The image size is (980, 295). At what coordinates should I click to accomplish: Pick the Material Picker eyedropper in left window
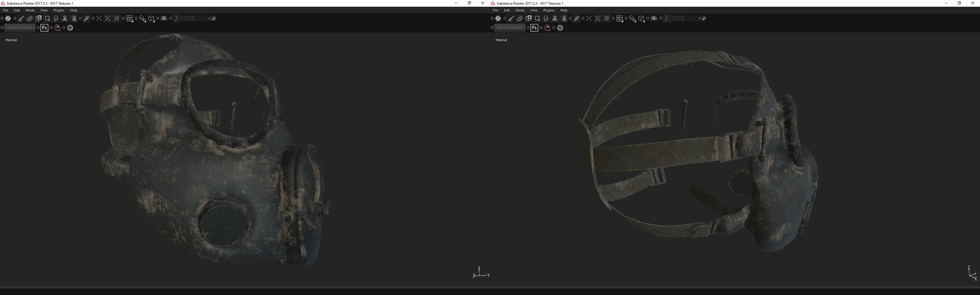click(86, 18)
